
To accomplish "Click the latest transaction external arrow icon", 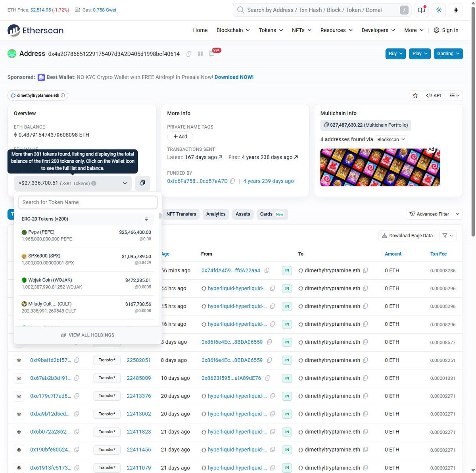I will pyautogui.click(x=221, y=157).
